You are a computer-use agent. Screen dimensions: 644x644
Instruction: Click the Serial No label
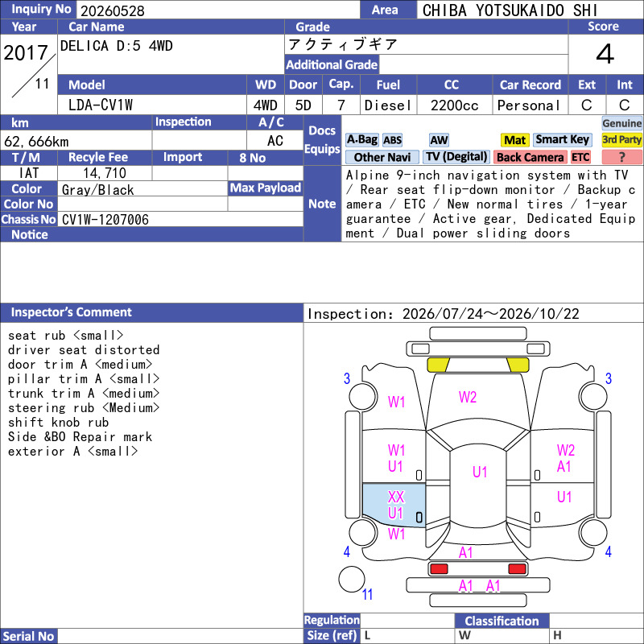coord(28,636)
